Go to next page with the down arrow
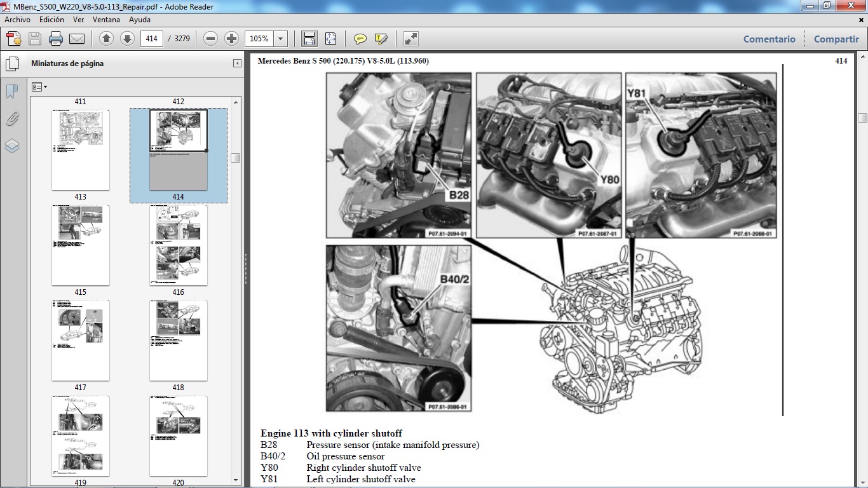Screen dimensions: 868x488 [x=127, y=39]
